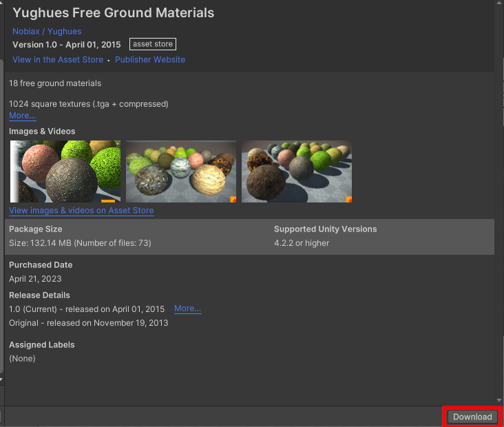
Task: Open the third material spheres thumbnail
Action: (297, 171)
